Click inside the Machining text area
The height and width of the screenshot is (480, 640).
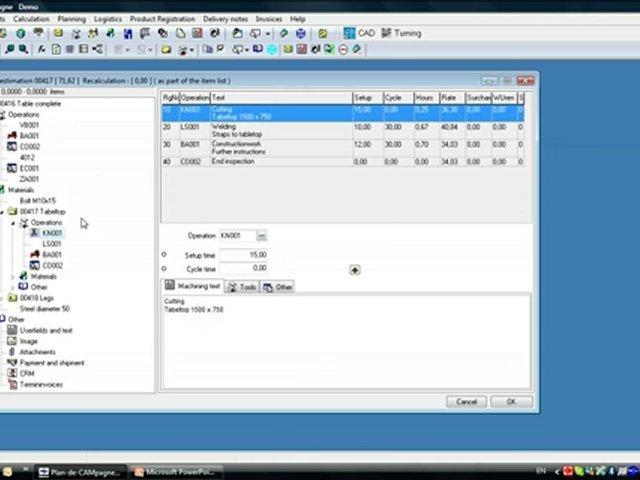point(347,340)
